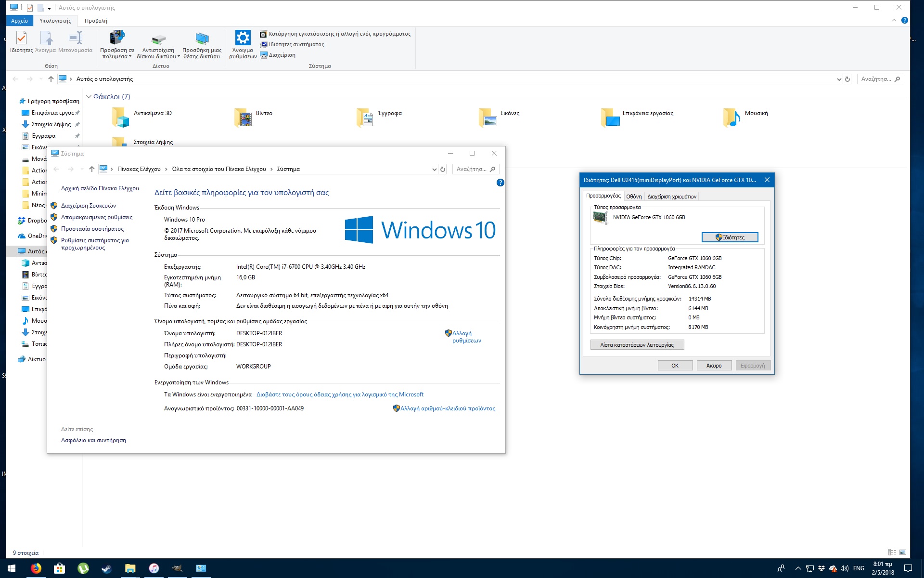This screenshot has height=578, width=924.
Task: Open Microsoft Store from the taskbar
Action: tap(59, 568)
